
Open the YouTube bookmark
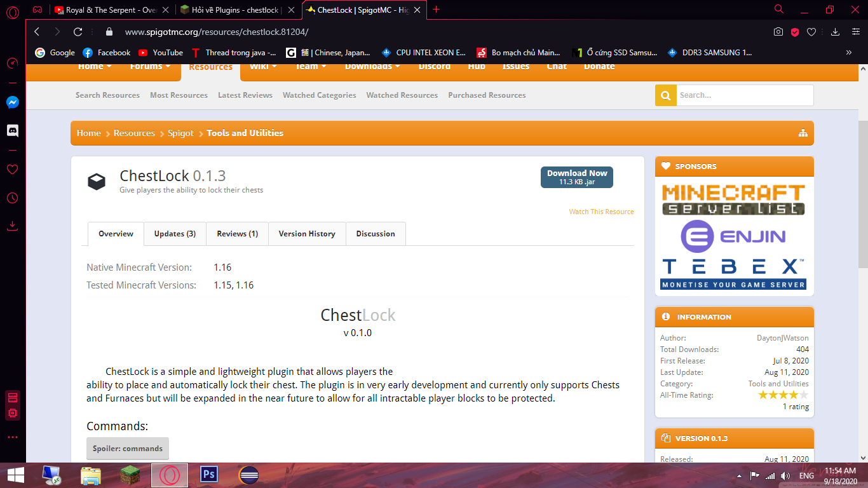(161, 53)
